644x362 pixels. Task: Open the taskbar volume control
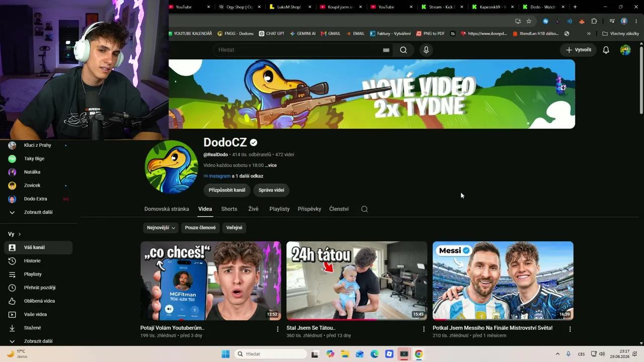pyautogui.click(x=602, y=354)
